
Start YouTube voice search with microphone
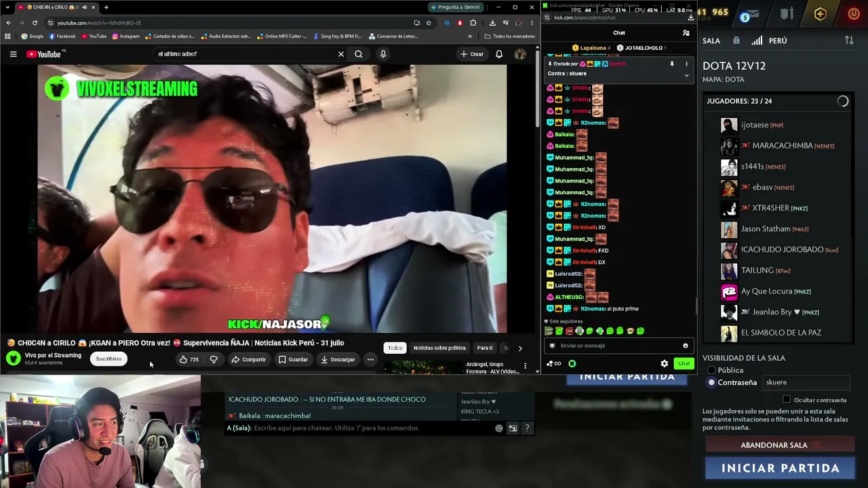point(383,54)
